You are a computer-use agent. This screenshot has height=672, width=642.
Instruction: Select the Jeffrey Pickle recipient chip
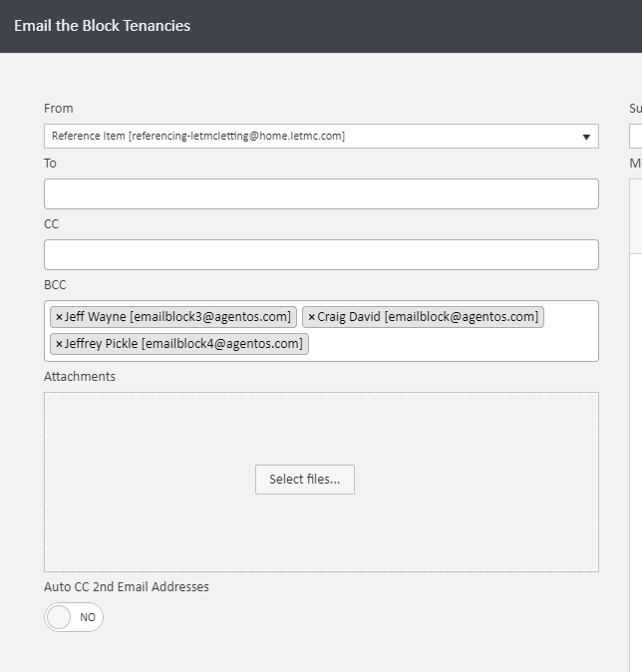[x=184, y=344]
